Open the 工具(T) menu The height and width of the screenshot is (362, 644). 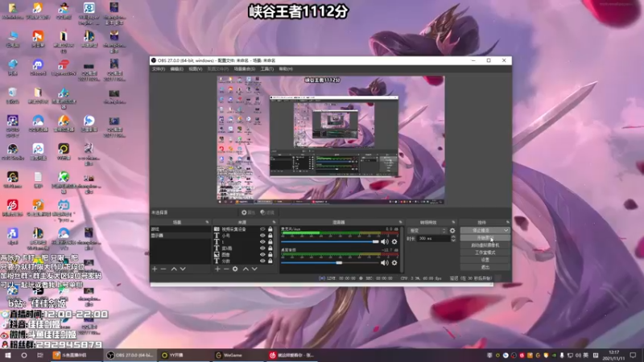[267, 69]
